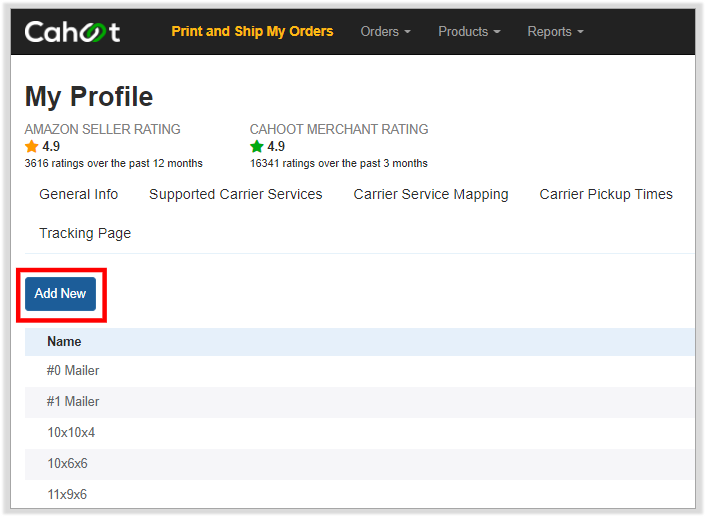
Task: Select the Carrier Service Mapping tab
Action: [431, 194]
